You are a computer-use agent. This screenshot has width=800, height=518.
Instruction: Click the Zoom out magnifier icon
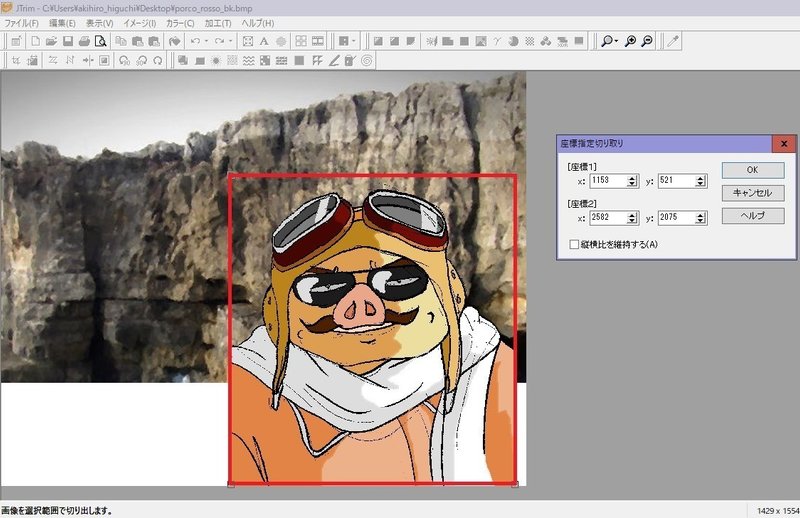coord(647,41)
